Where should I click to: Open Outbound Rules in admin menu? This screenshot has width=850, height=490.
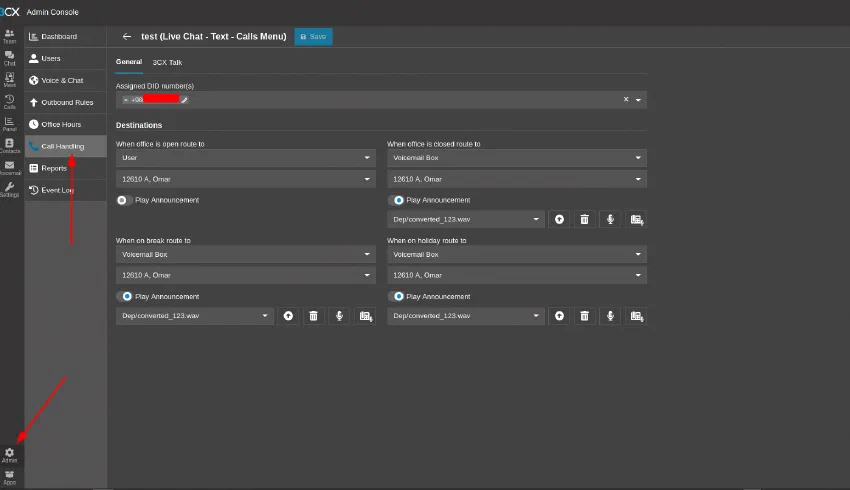tap(65, 102)
